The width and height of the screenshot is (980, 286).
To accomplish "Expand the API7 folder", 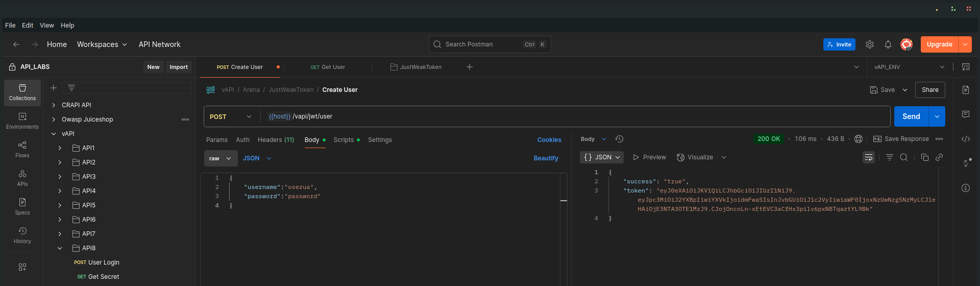I will tap(60, 234).
